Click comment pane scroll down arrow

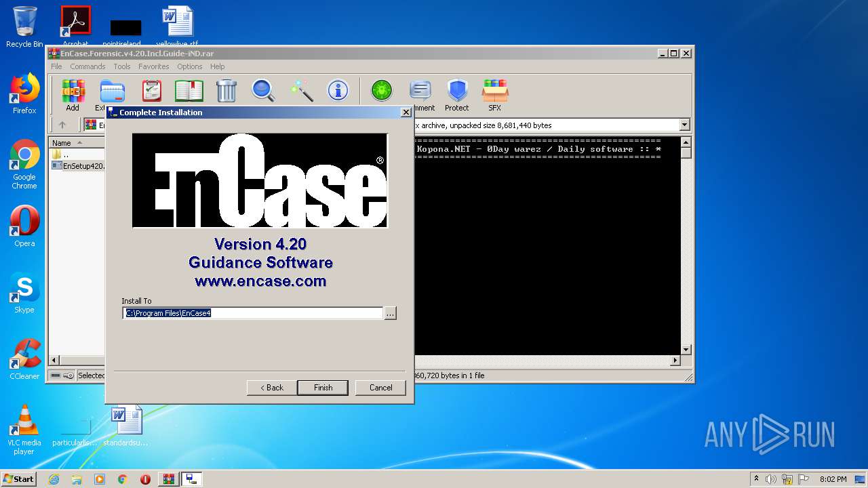coord(686,350)
